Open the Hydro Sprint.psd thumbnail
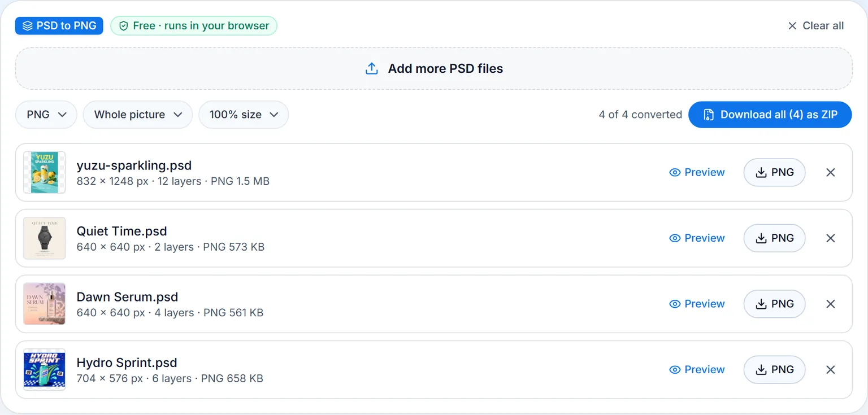Viewport: 868px width, 415px height. click(45, 370)
